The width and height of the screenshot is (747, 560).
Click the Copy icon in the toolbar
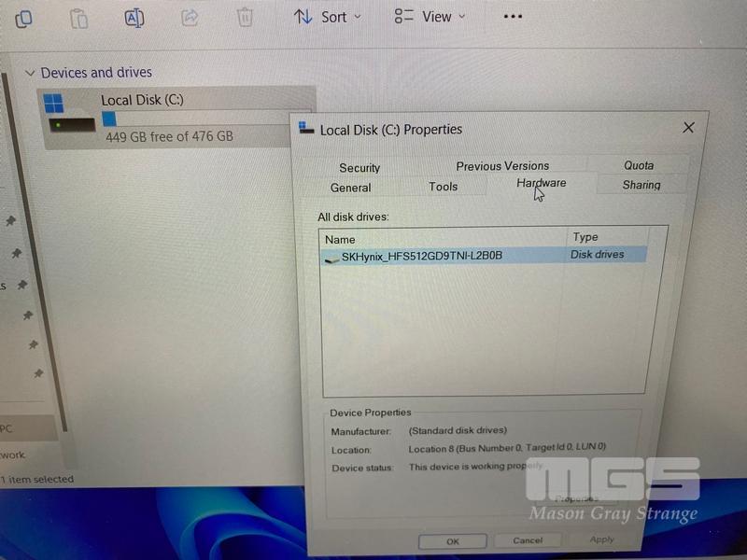24,18
